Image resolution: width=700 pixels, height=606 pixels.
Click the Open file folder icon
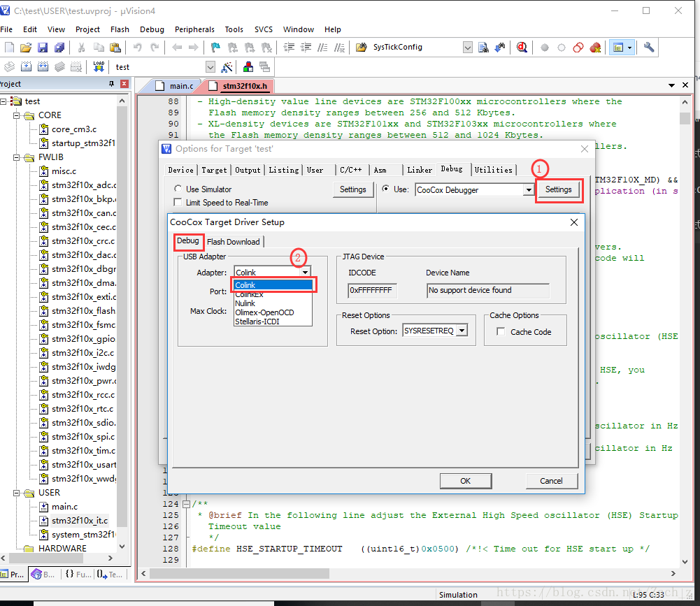tap(26, 48)
